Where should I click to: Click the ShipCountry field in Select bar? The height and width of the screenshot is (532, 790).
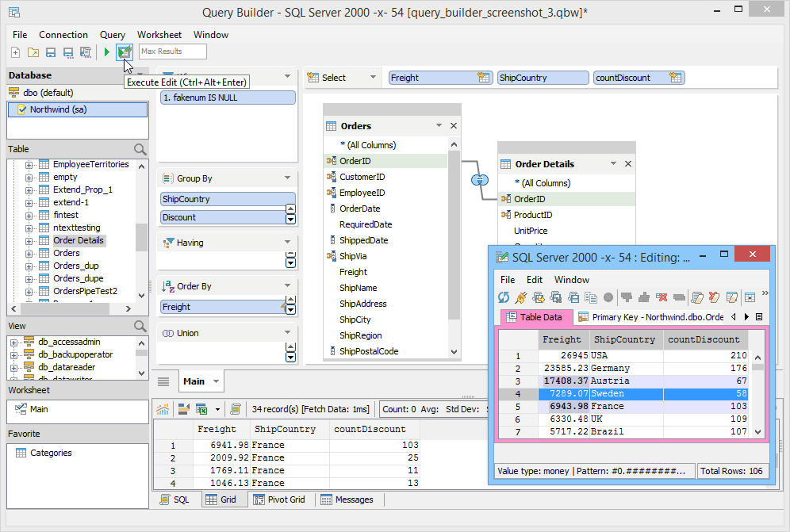tap(543, 78)
